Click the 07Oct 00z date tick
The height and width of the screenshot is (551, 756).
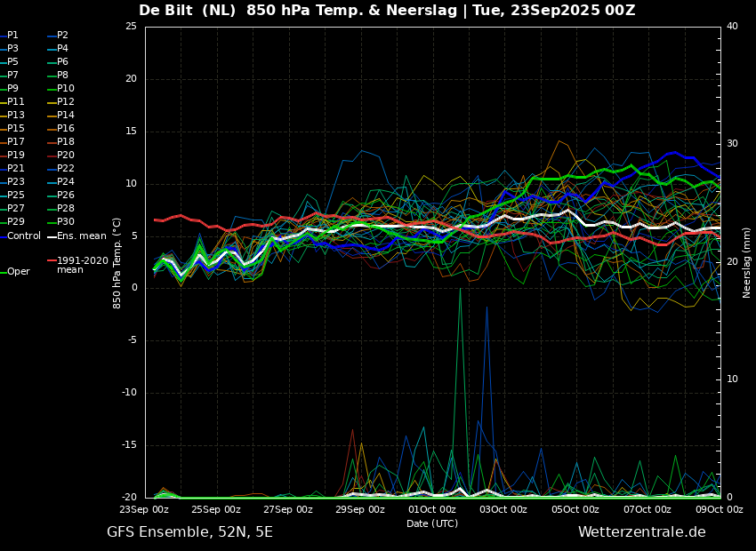(647, 509)
